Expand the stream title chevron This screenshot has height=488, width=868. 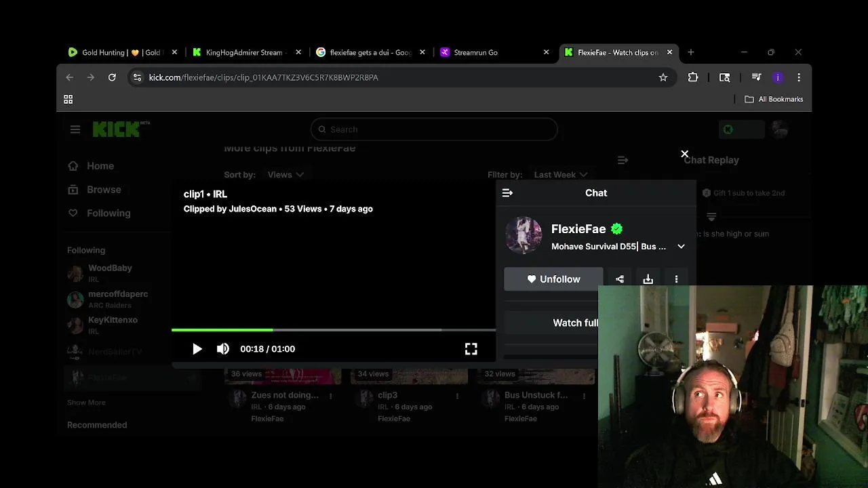[x=681, y=247]
